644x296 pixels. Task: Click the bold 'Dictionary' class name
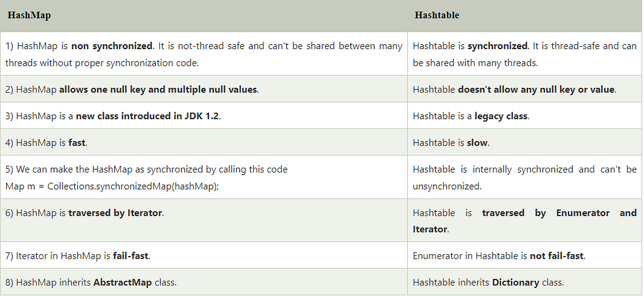point(516,282)
